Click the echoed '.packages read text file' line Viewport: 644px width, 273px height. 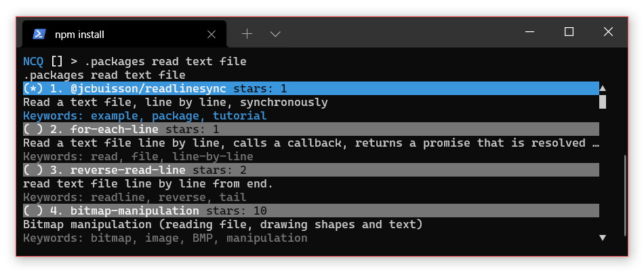point(104,75)
